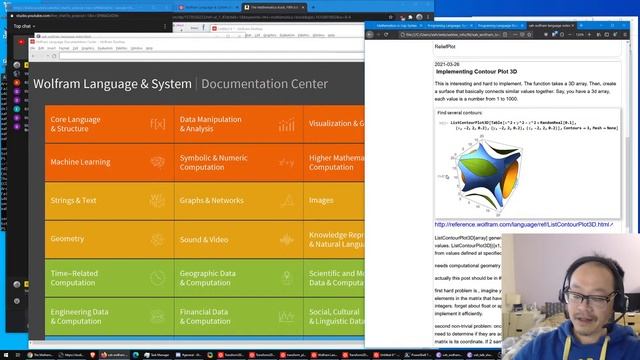Close the active xah wolfram language tab
640x360 pixels.
[573, 25]
